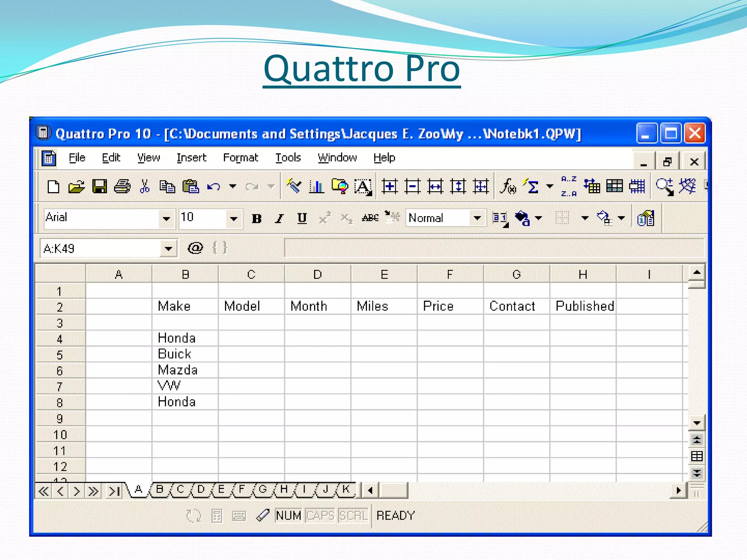Open the formula composer fx icon
747x560 pixels.
click(x=508, y=187)
